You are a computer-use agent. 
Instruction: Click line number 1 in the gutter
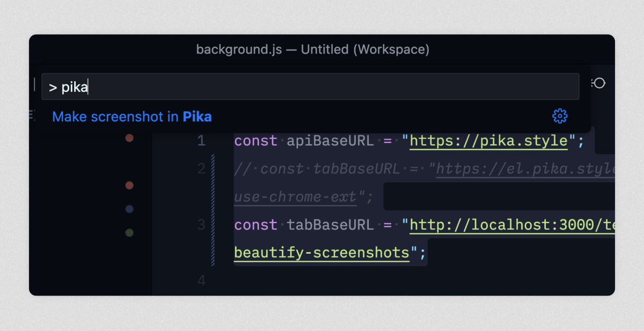201,141
